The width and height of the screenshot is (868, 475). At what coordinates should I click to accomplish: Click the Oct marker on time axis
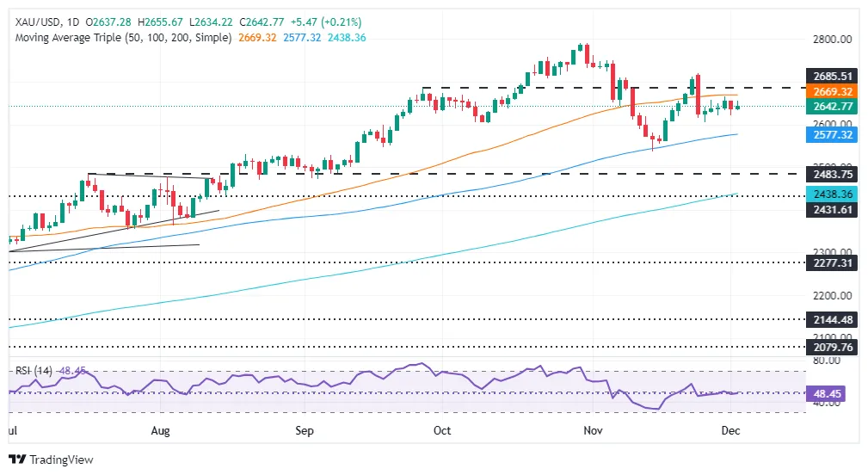[442, 431]
